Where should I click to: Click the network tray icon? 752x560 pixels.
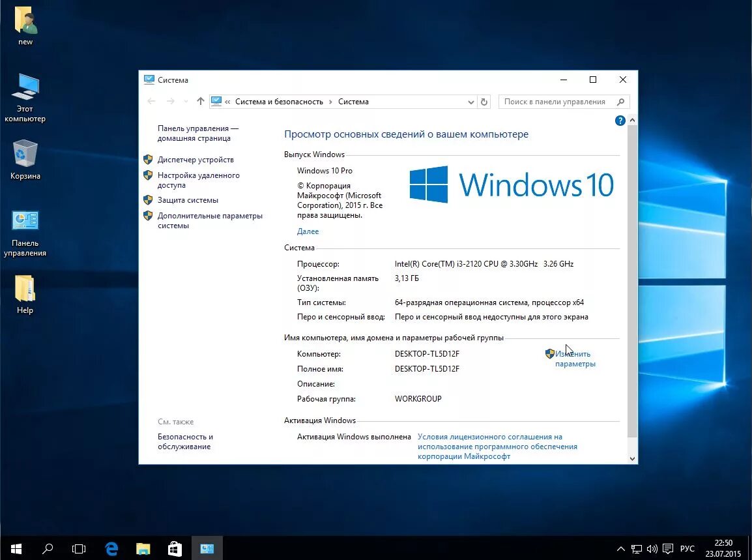point(637,548)
